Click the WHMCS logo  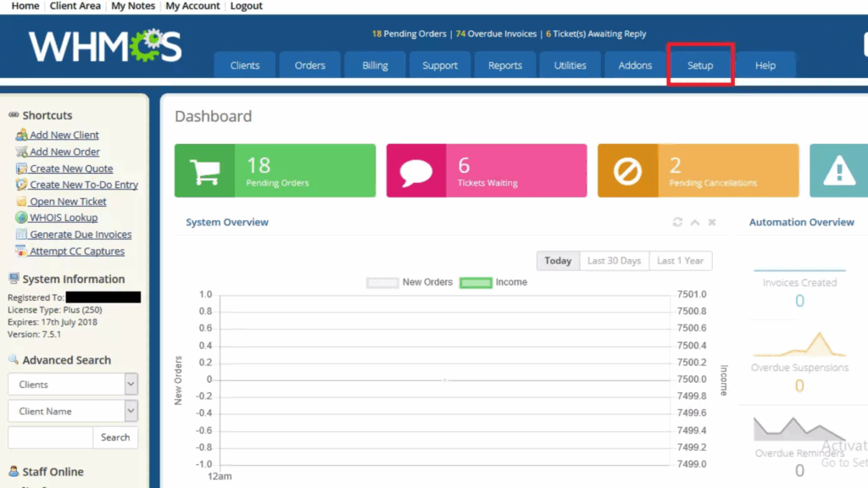(x=105, y=46)
